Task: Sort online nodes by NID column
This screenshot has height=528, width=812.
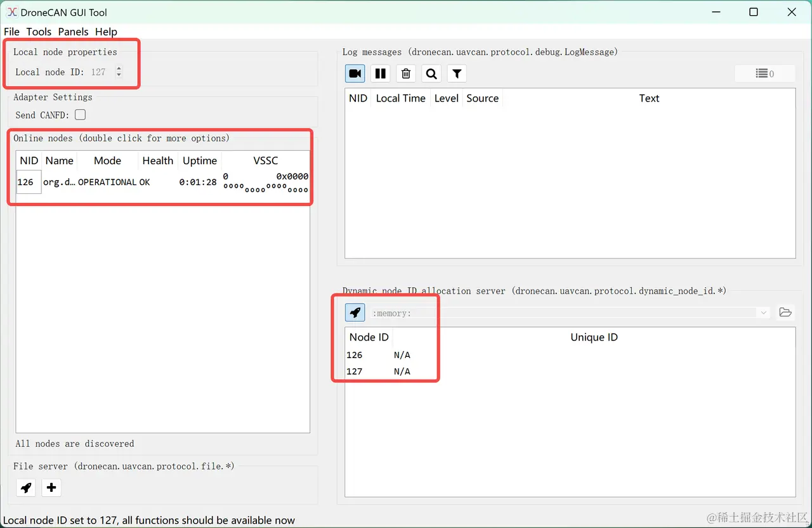Action: pyautogui.click(x=29, y=160)
